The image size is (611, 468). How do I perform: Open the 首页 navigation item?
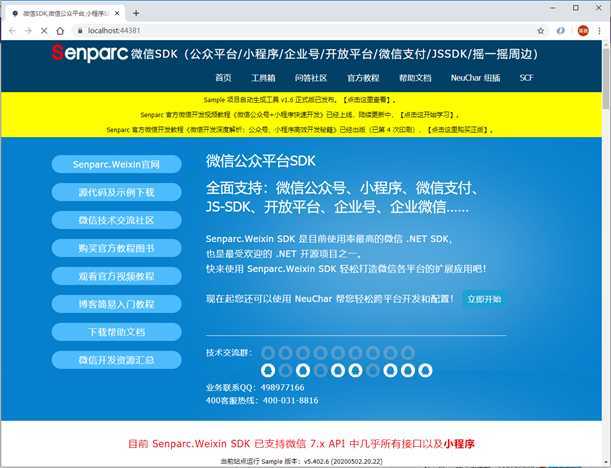(x=223, y=78)
